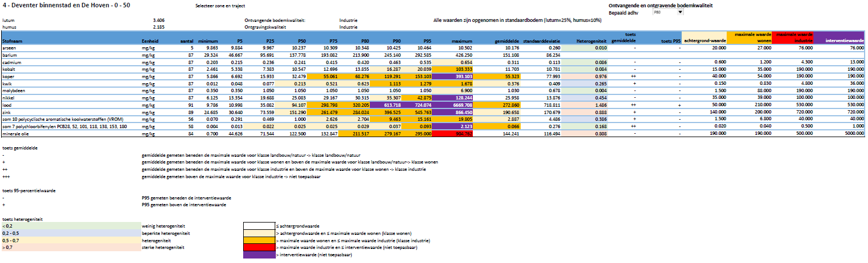The height and width of the screenshot is (263, 868).
Task: Select the lutum value 3.406
Action: pos(158,19)
